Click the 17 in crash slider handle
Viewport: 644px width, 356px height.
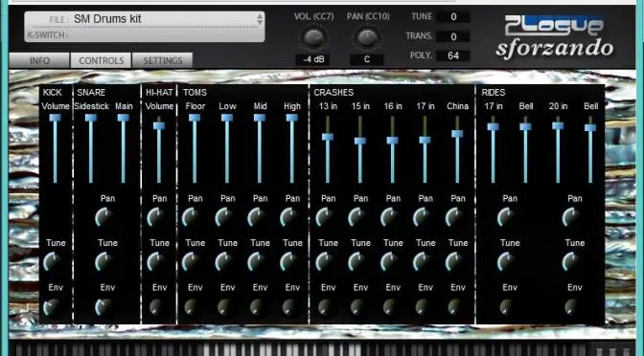pyautogui.click(x=425, y=140)
